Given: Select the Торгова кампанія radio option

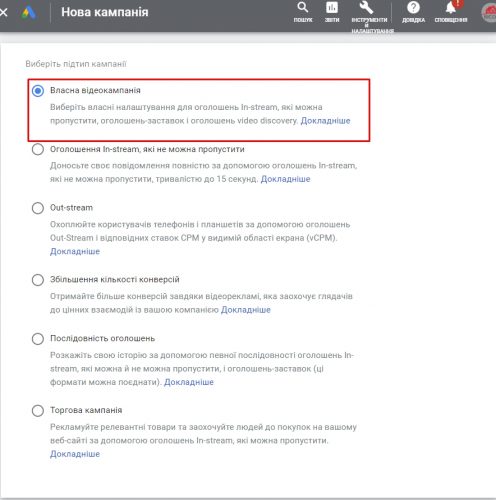Looking at the screenshot, I should point(38,410).
